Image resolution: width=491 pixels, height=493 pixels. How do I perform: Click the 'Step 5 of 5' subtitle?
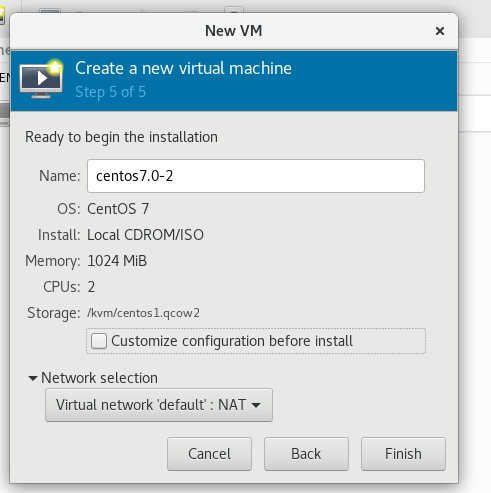pos(110,92)
